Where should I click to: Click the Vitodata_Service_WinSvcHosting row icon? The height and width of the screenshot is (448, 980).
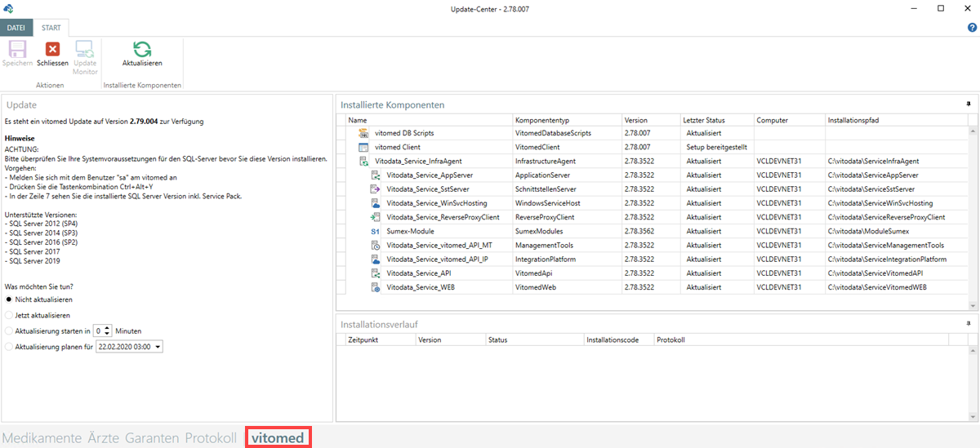pyautogui.click(x=376, y=203)
